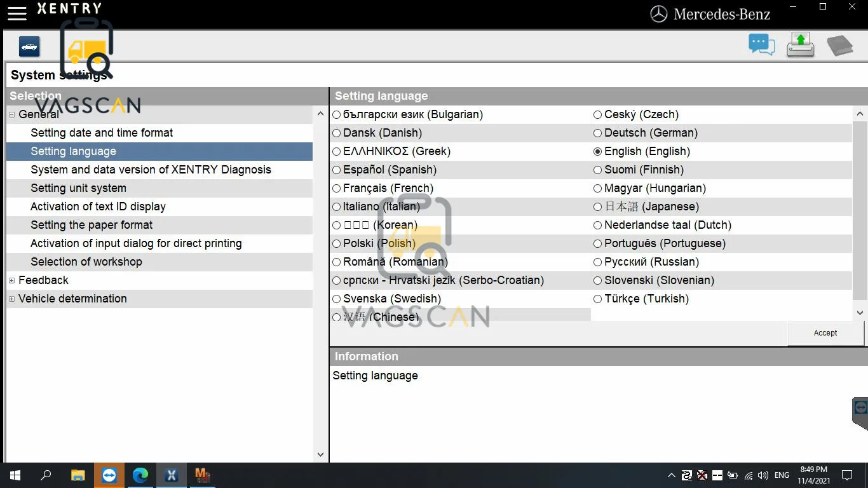Select Español (Spanish) radio button
This screenshot has height=488, width=868.
pyautogui.click(x=337, y=170)
